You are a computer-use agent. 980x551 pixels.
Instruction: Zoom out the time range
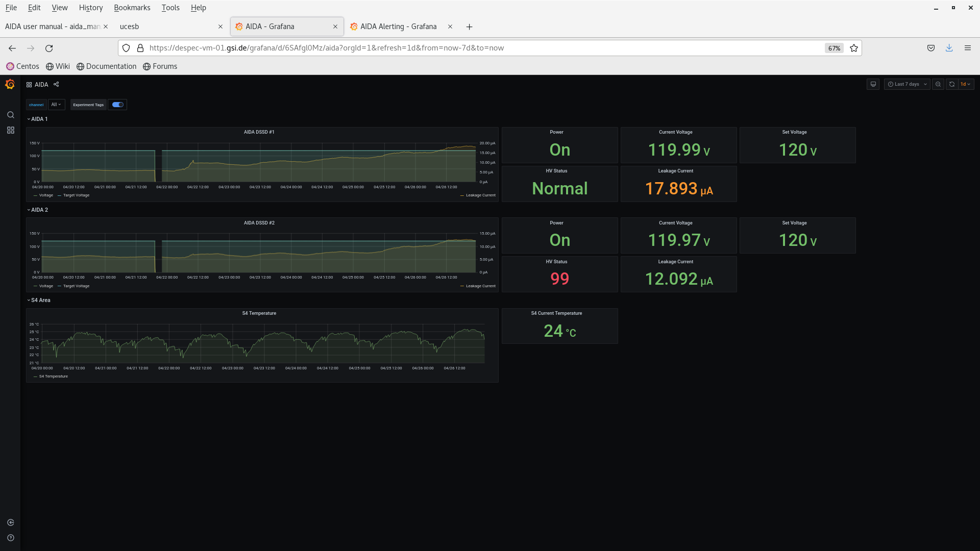click(x=938, y=84)
